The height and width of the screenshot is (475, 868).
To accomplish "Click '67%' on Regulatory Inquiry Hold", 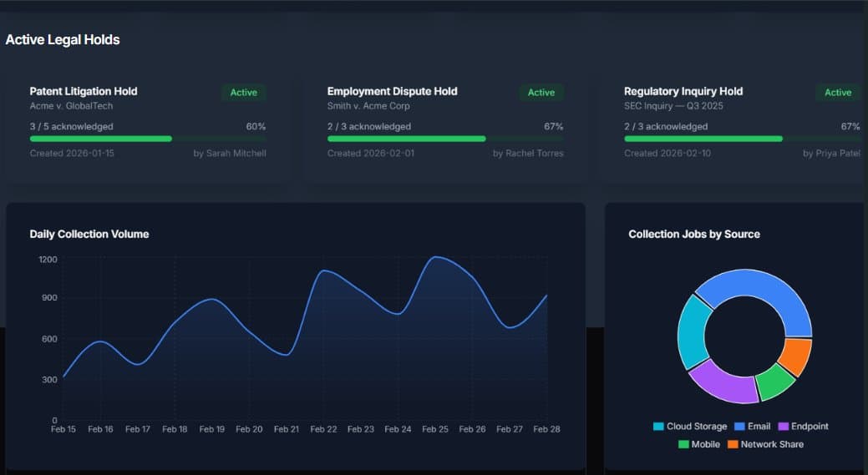I will click(850, 127).
